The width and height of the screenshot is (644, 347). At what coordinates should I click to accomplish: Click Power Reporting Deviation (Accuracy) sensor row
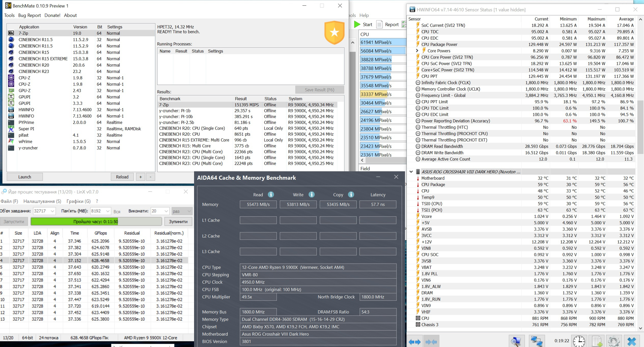522,121
